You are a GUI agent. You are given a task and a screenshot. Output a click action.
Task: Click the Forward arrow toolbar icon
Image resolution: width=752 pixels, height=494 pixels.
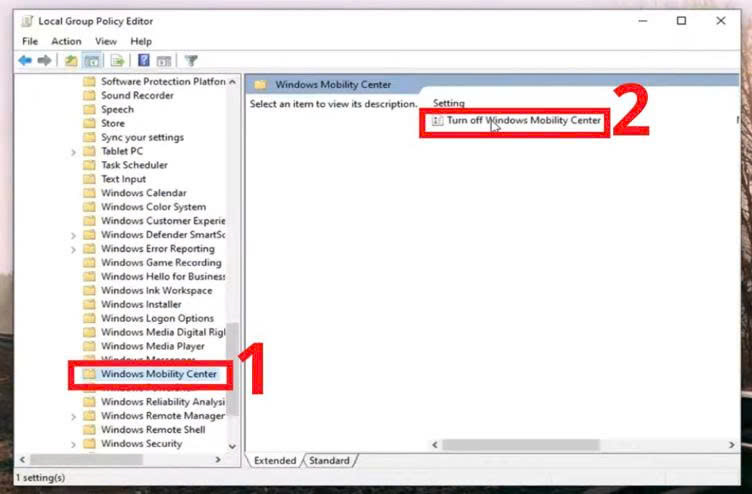[x=44, y=61]
